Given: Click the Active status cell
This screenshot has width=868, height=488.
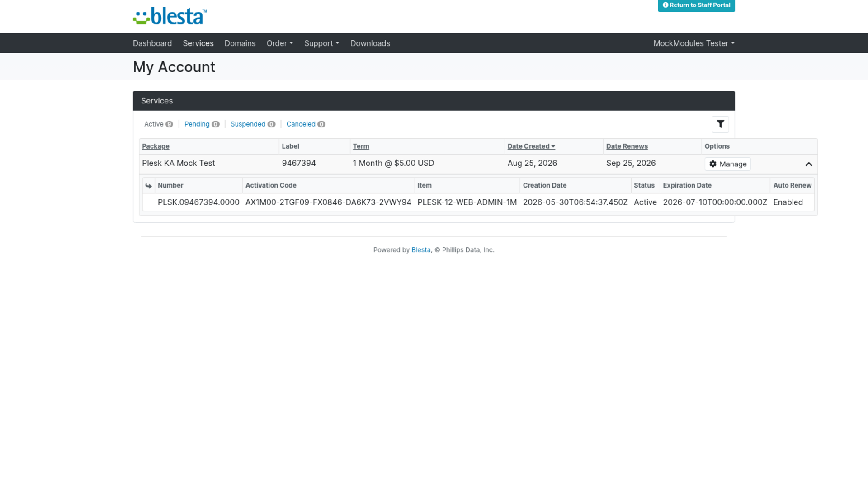Looking at the screenshot, I should [x=645, y=202].
